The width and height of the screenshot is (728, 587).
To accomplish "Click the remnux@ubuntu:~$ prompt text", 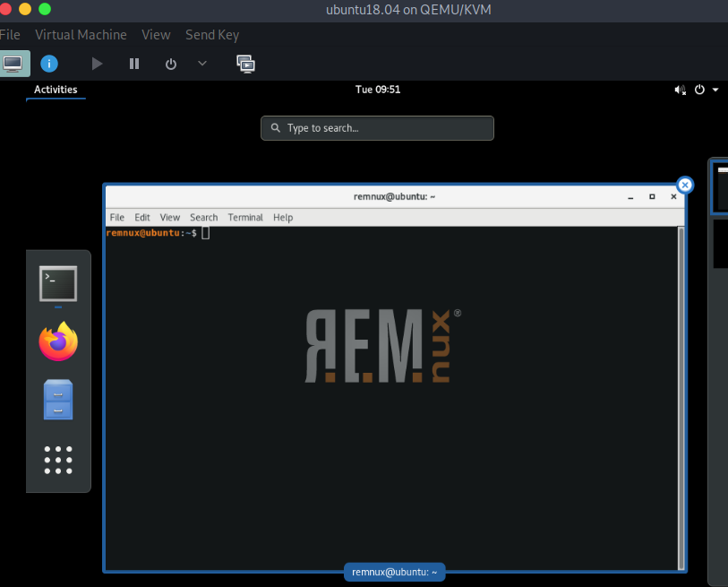I will (151, 233).
